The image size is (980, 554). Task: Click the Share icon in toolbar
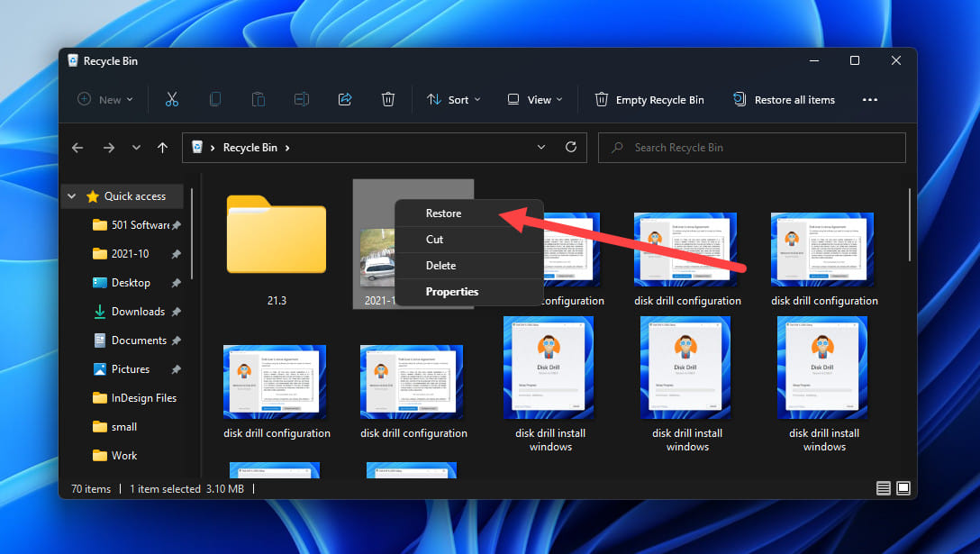pos(344,99)
